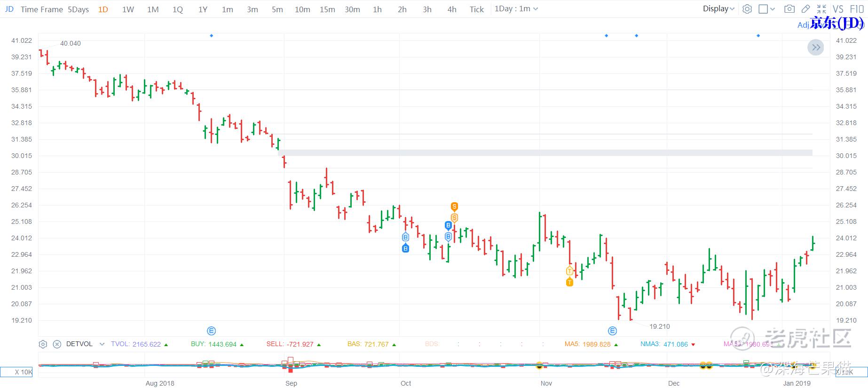
Task: Click the chart layout rectangle icon
Action: (763, 9)
